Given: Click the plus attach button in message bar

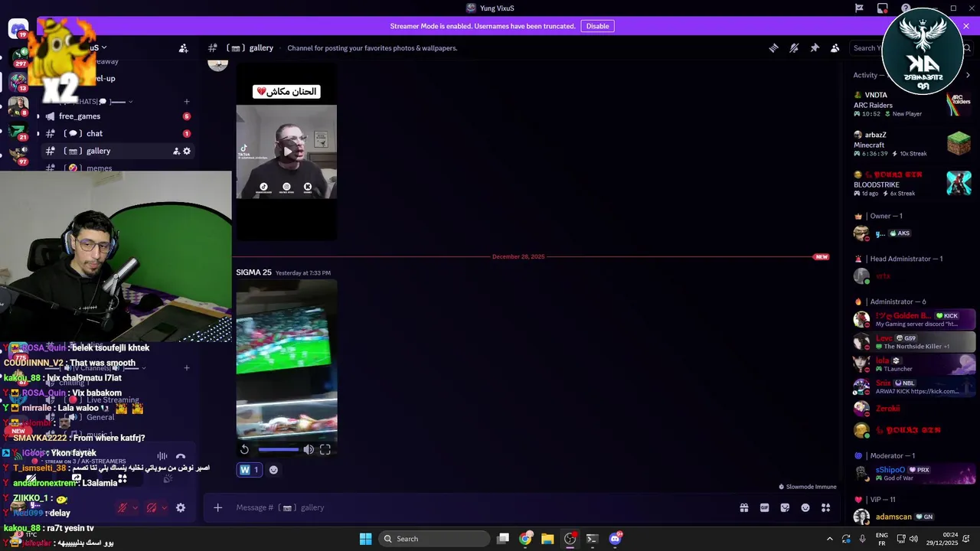Looking at the screenshot, I should (217, 507).
